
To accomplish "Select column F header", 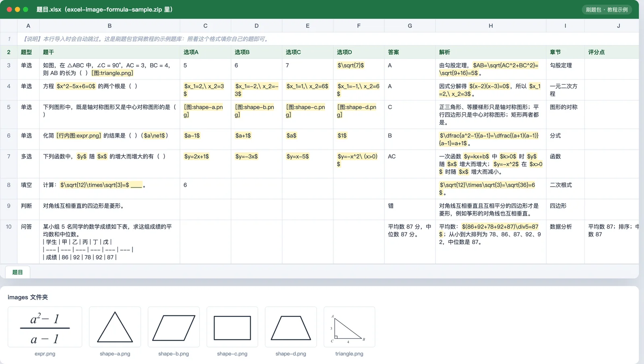I will point(359,26).
